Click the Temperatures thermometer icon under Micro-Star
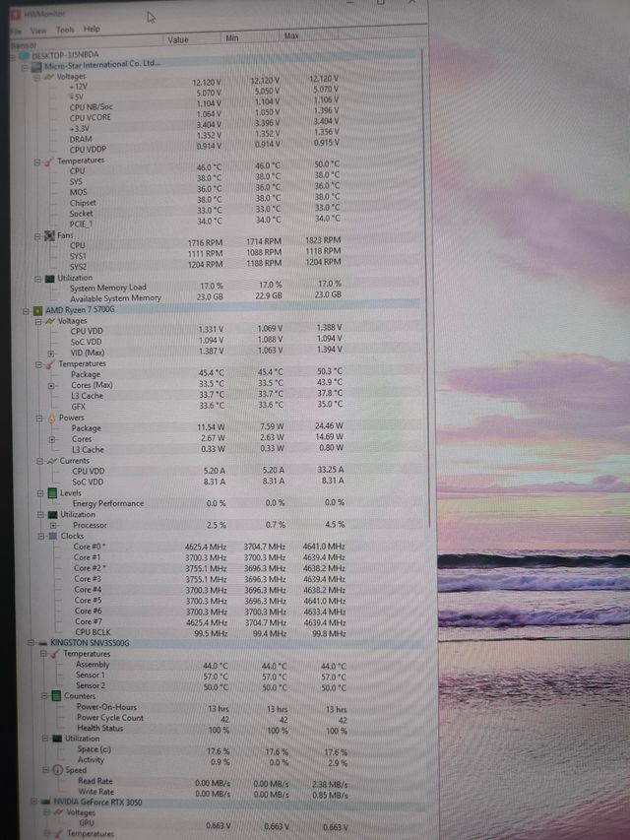 point(49,162)
